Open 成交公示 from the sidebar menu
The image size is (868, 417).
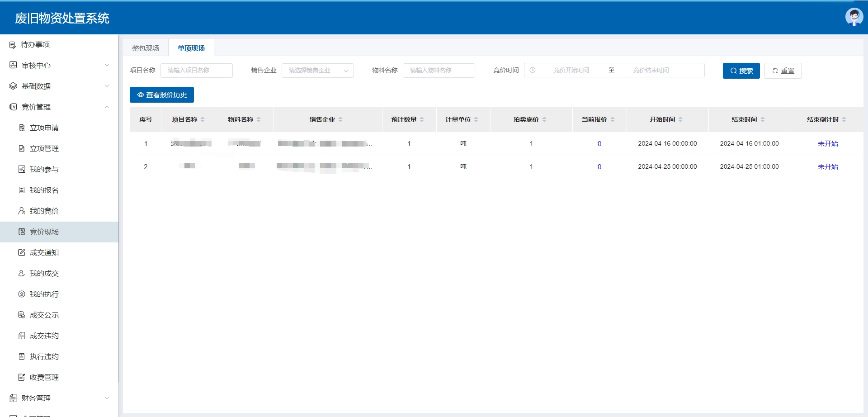tap(44, 315)
